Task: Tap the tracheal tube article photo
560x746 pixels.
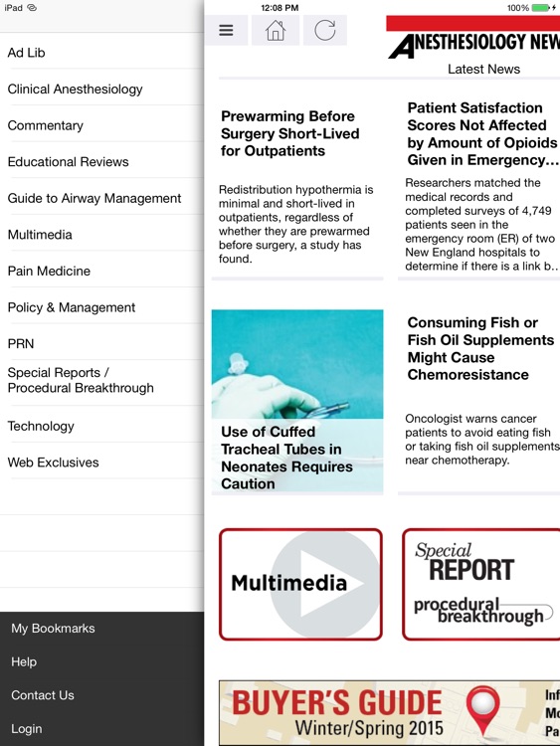Action: (297, 364)
